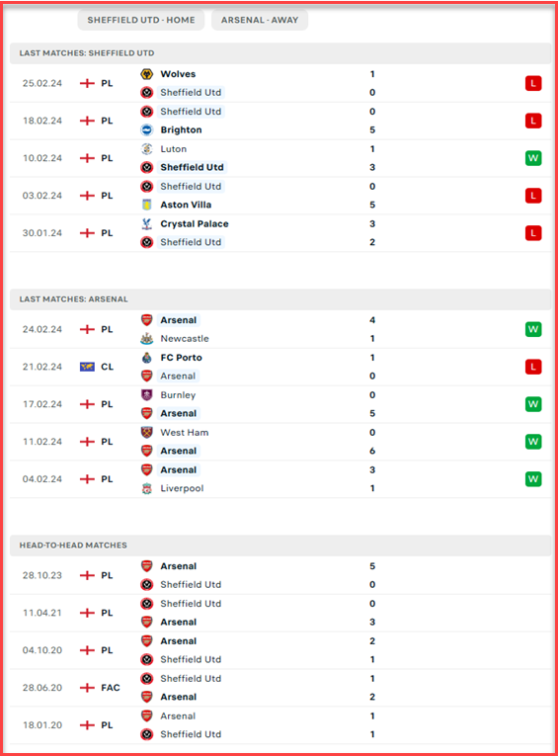Click the Newcastle club crest icon
Image resolution: width=558 pixels, height=756 pixels.
[x=147, y=339]
